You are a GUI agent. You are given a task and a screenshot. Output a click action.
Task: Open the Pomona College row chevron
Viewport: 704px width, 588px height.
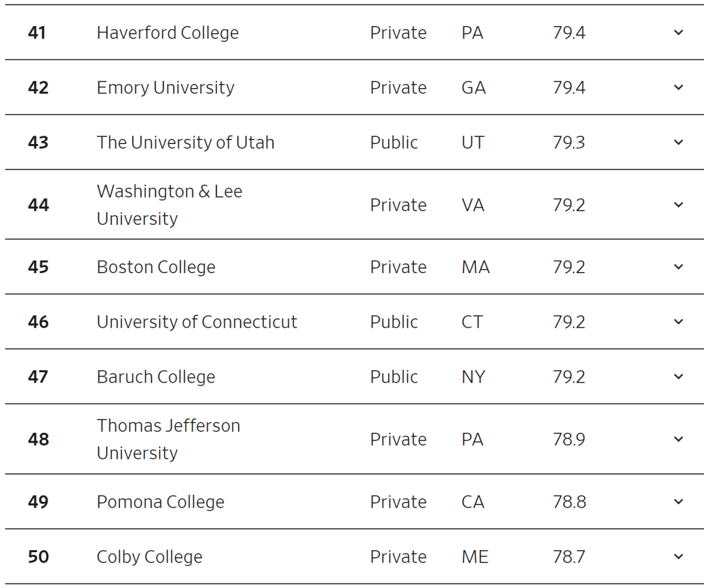[x=679, y=501]
